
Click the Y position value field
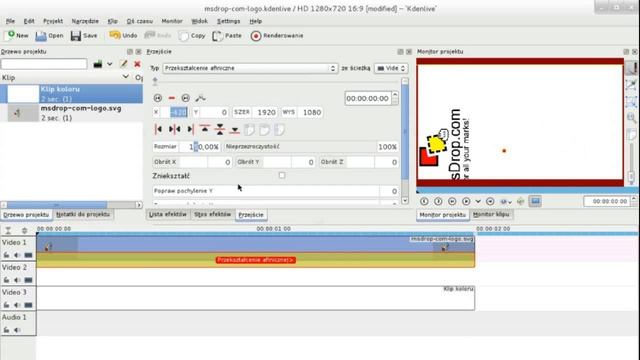point(214,112)
